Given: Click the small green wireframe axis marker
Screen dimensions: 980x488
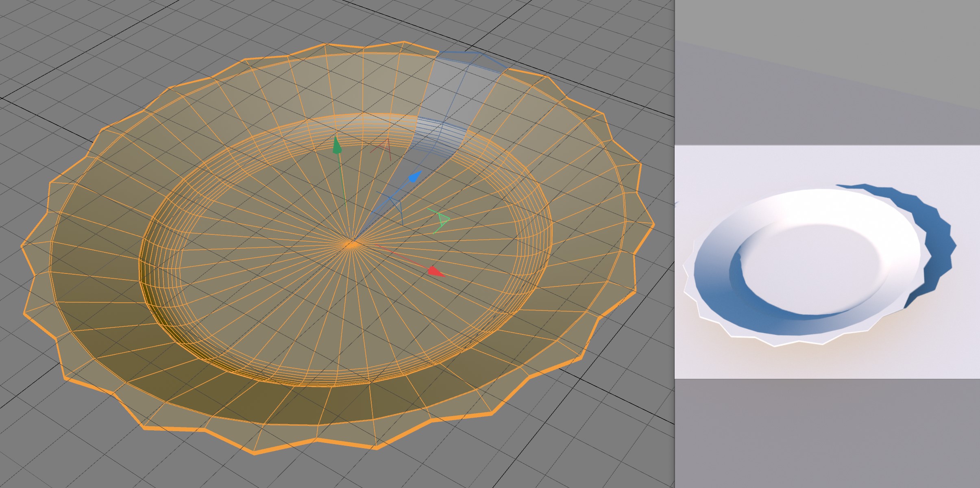Looking at the screenshot, I should (x=439, y=221).
